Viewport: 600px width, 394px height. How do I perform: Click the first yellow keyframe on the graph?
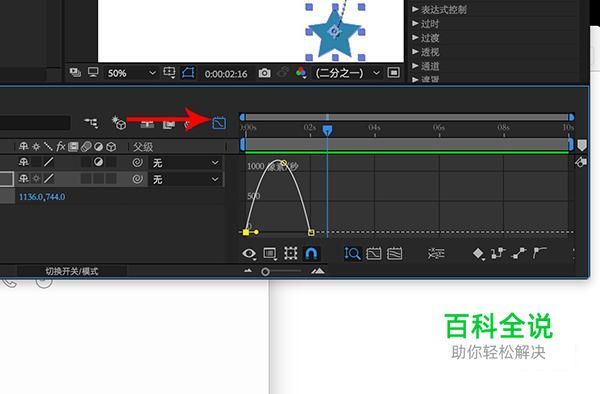(246, 232)
